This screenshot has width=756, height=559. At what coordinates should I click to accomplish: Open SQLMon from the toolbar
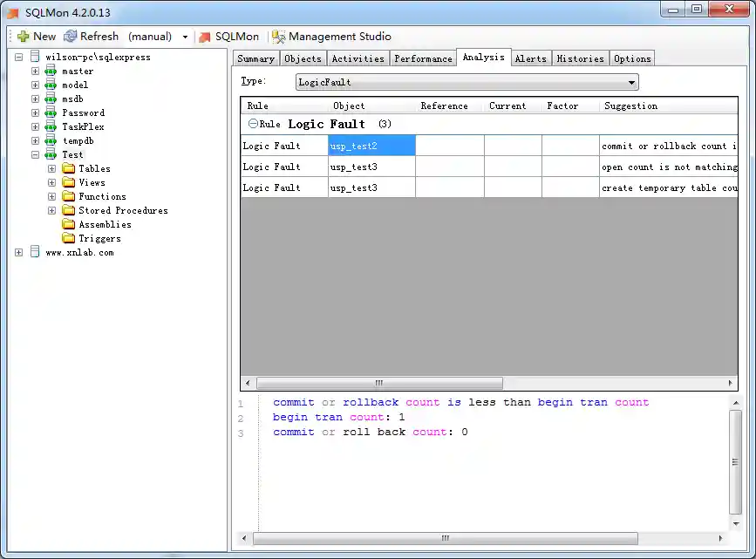coord(227,37)
